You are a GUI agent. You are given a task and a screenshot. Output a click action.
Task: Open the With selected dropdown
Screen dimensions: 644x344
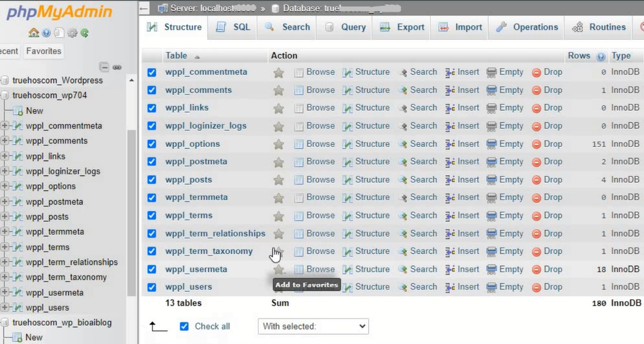pyautogui.click(x=314, y=326)
